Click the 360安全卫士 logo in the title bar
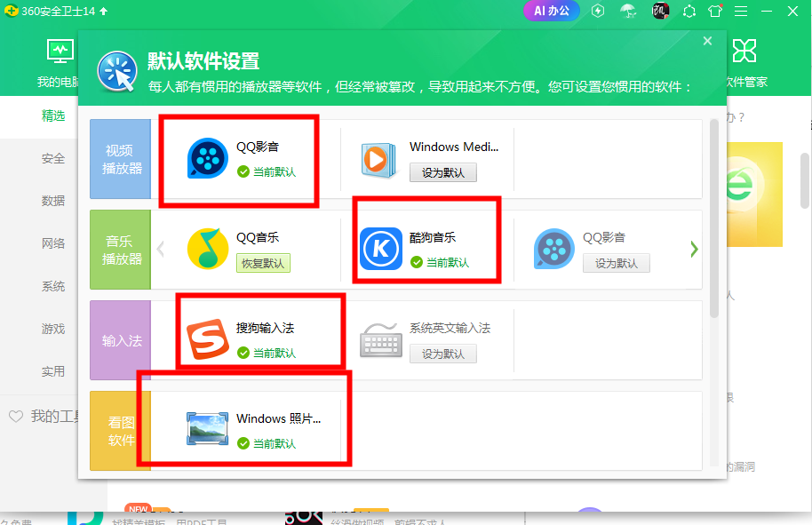The width and height of the screenshot is (812, 525). [x=12, y=11]
